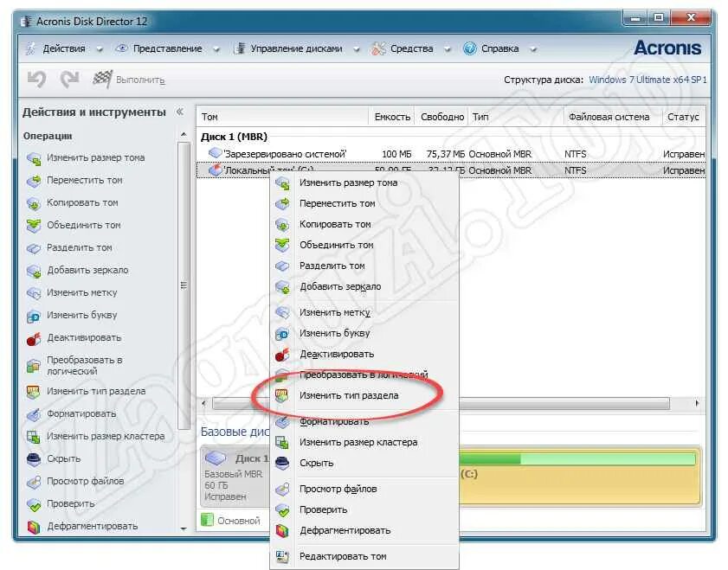Choose Изменить размер кластера in context menu
Image resolution: width=728 pixels, height=570 pixels.
click(x=364, y=443)
